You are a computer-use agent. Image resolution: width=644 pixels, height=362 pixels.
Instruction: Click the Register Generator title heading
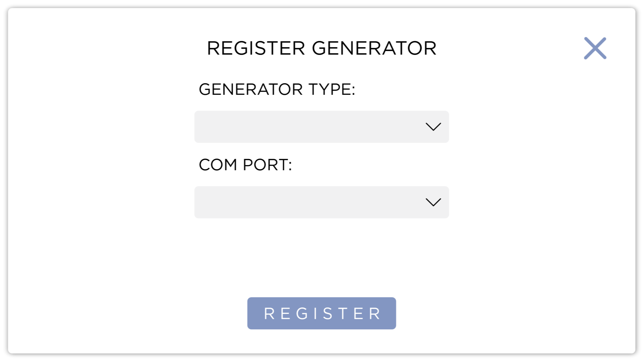(321, 48)
